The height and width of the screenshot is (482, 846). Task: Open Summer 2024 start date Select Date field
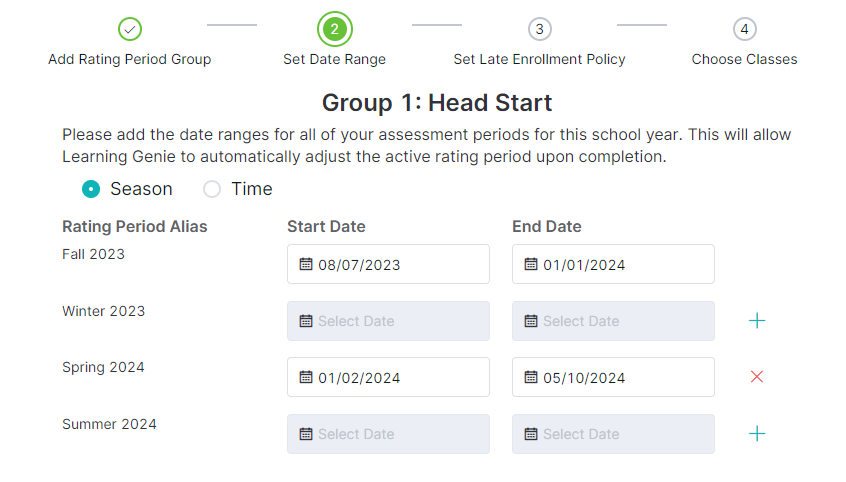[x=388, y=433]
